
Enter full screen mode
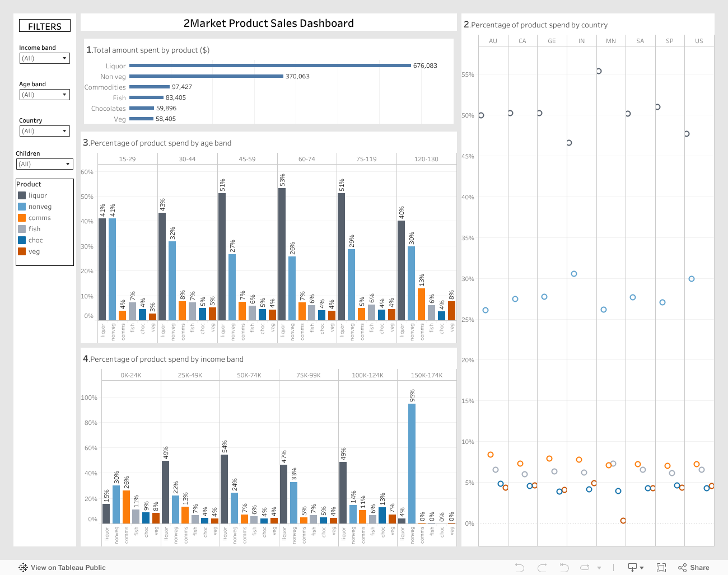pos(661,568)
